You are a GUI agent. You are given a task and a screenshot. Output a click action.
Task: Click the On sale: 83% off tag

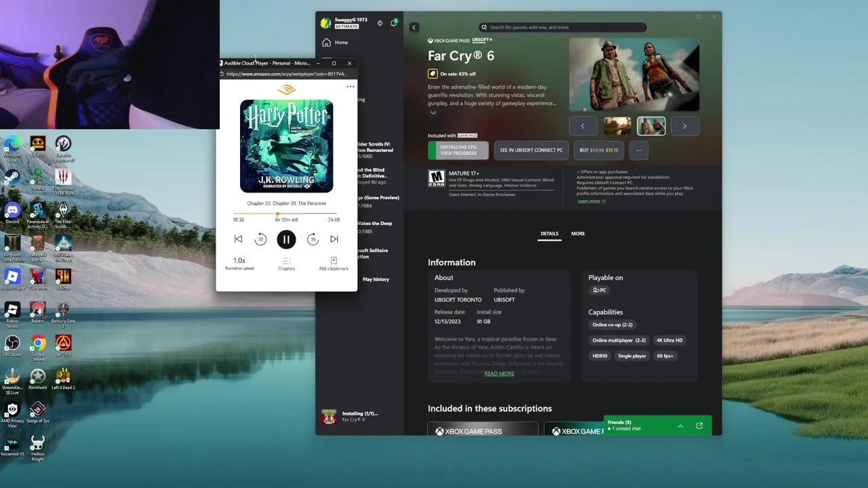pyautogui.click(x=452, y=74)
